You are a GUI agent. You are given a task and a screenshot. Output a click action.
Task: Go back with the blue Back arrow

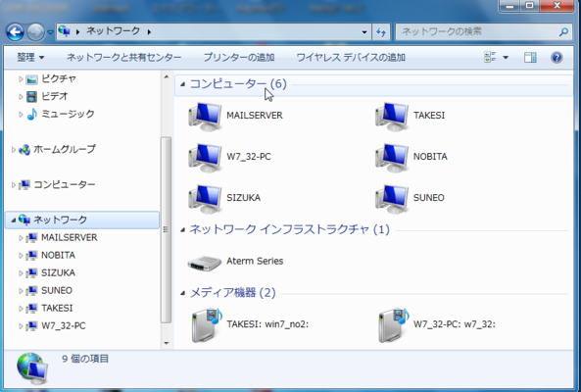[15, 32]
